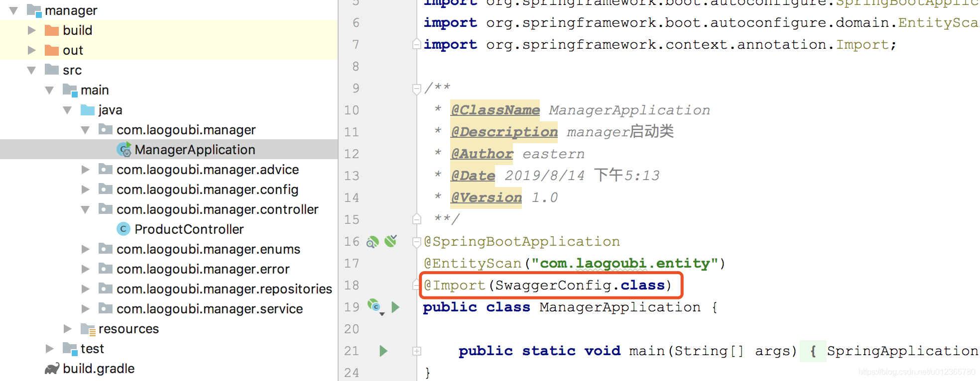
Task: Collapse the src folder
Action: 31,70
